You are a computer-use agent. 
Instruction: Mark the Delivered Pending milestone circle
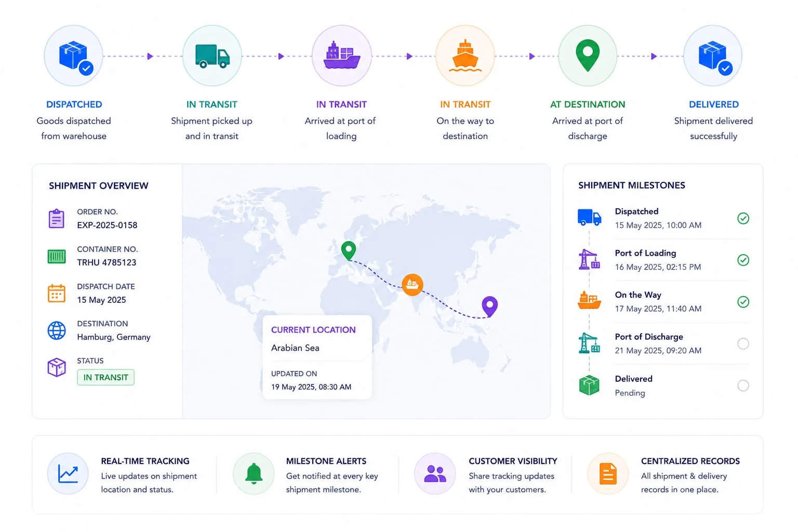(743, 385)
